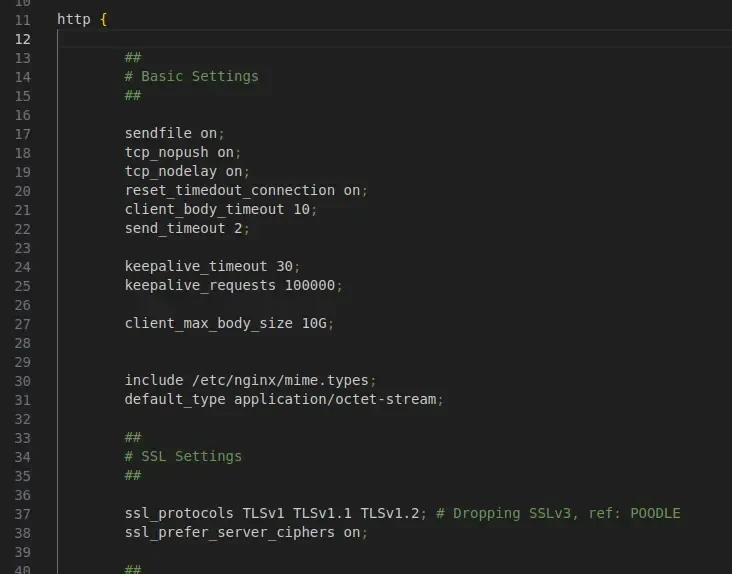Click the 'ssl_protocols TLSv1 TLSv1.1 TLSv1.2;' directive
Screen dimensions: 732x574
pyautogui.click(x=275, y=514)
